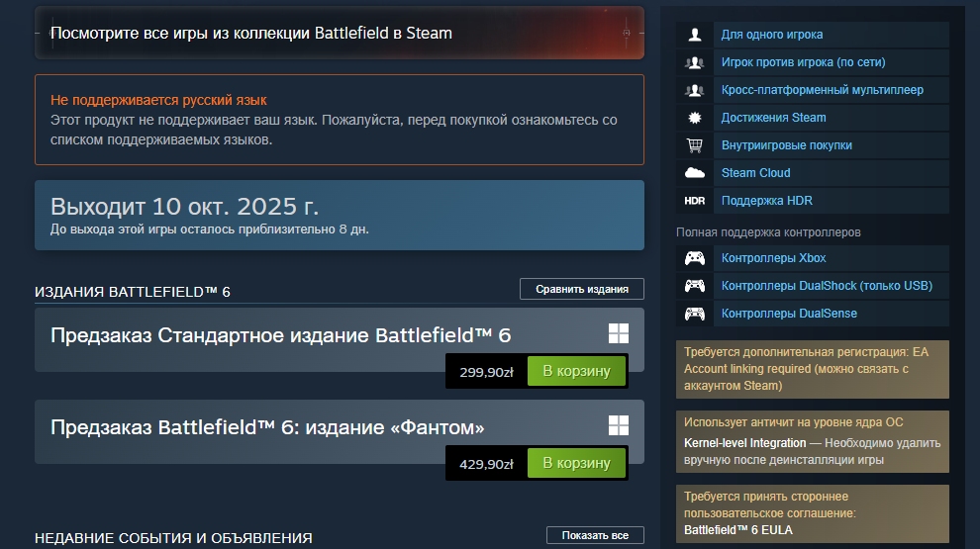Click the in-app purchases cart icon
Screen dimensions: 980x549
(x=695, y=145)
